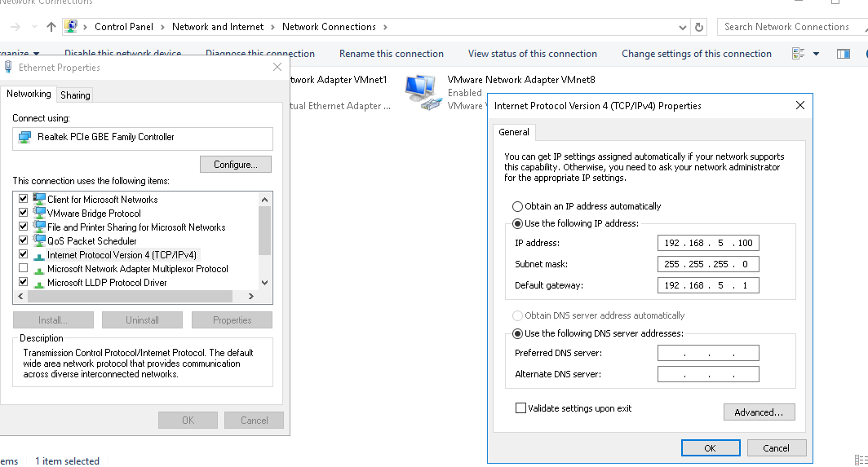
Task: Click the items list vertical scrollbar thumb
Action: [264, 231]
